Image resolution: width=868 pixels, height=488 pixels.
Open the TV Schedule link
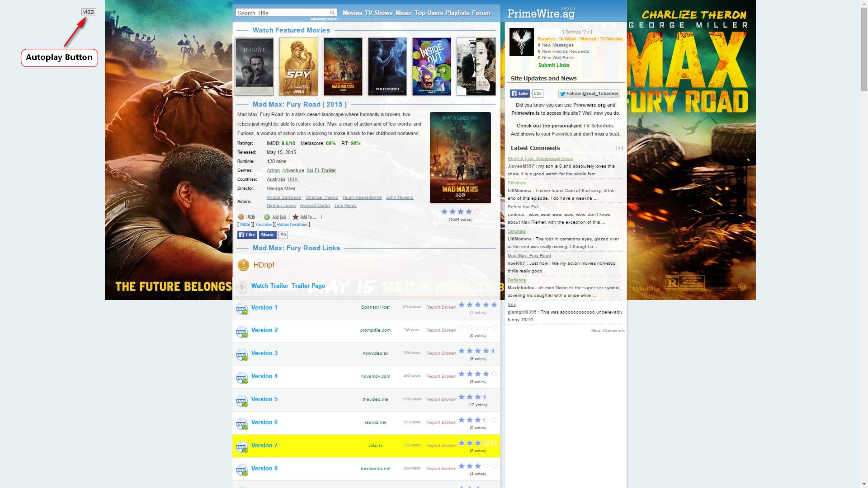(612, 39)
